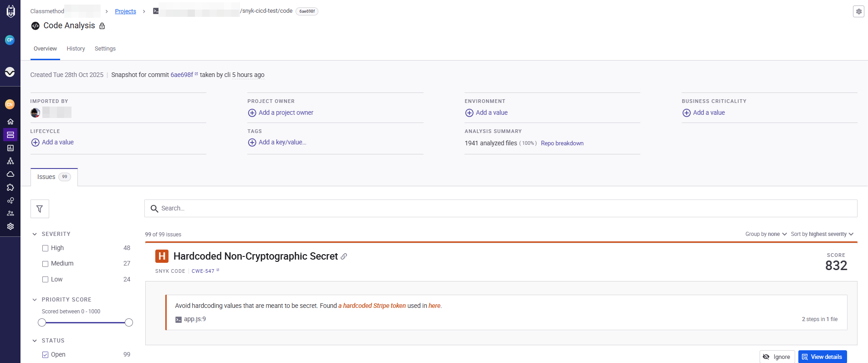Click the Projects breadcrumb link

[x=125, y=11]
